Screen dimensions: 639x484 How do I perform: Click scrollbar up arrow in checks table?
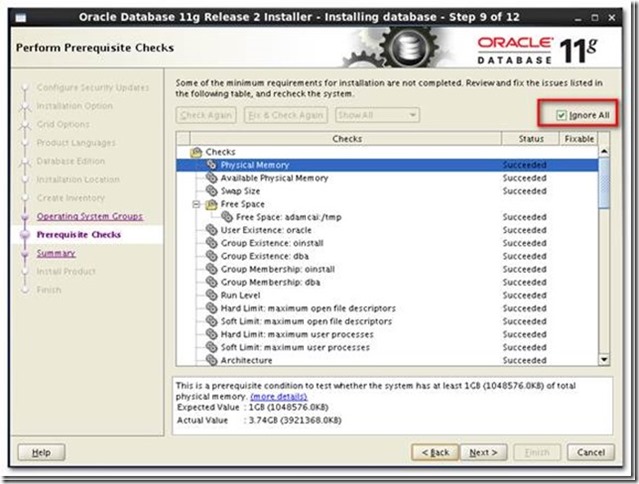(x=604, y=152)
